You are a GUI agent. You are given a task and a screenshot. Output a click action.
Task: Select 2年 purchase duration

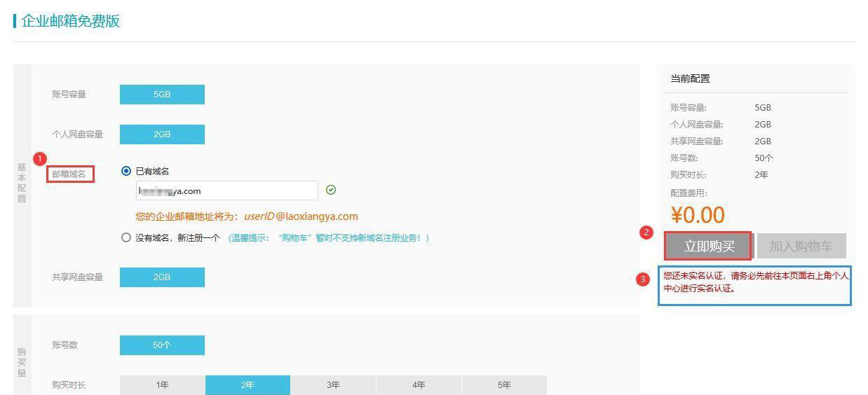[x=247, y=385]
